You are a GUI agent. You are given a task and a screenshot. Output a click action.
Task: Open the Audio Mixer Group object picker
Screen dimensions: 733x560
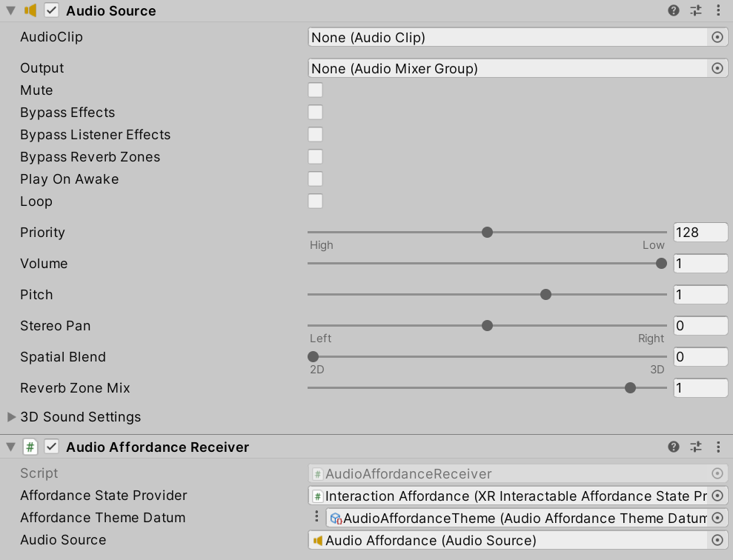[x=716, y=67]
